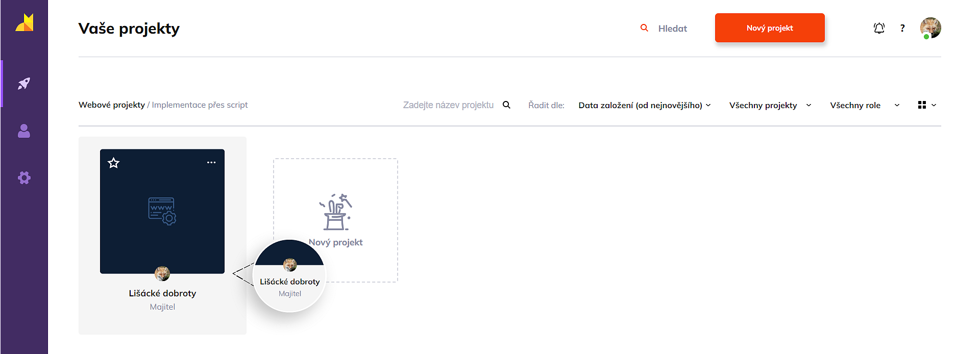Open the user profile sidebar icon
980x354 pixels.
pyautogui.click(x=24, y=131)
